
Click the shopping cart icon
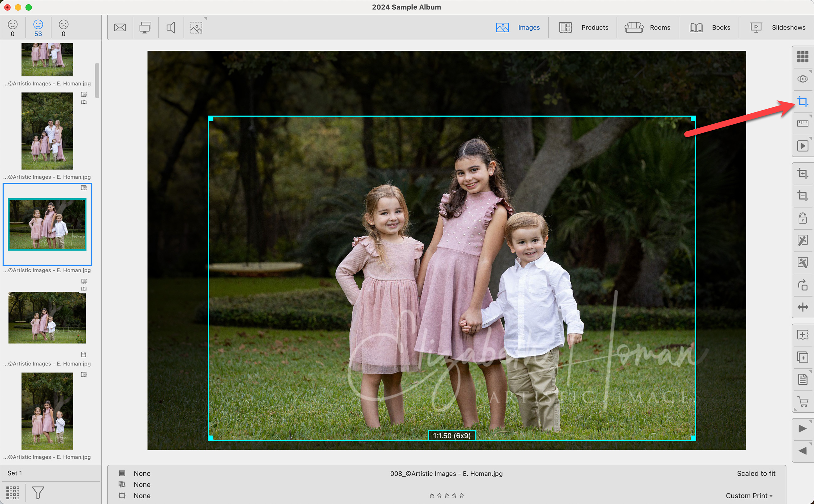coord(802,402)
